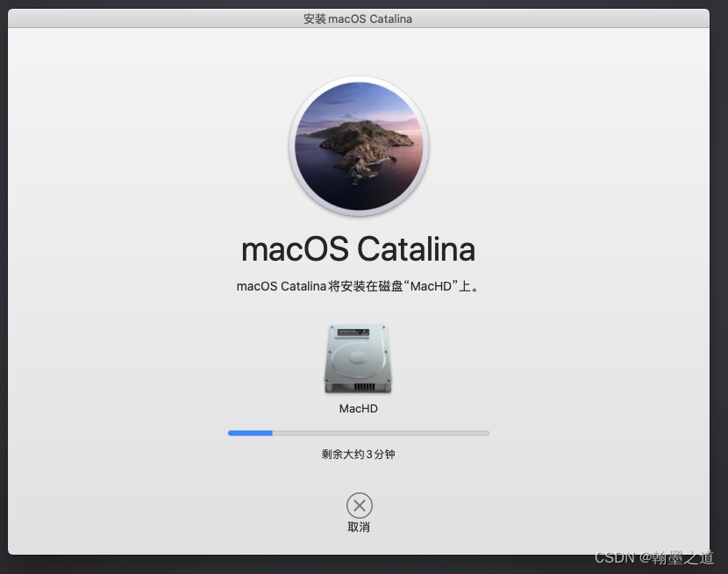Click the 取消 label under the X
Image resolution: width=728 pixels, height=574 pixels.
359,527
